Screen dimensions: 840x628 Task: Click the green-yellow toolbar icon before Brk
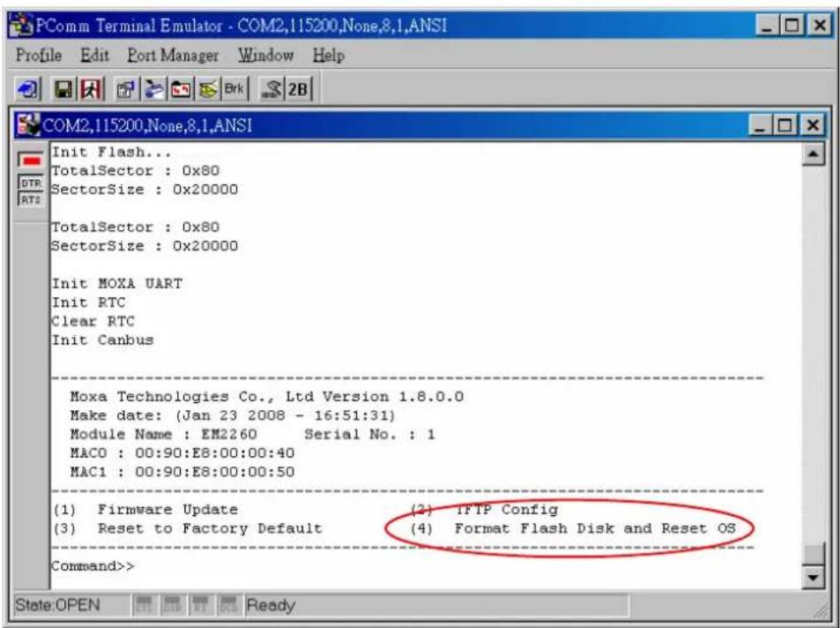click(x=208, y=89)
